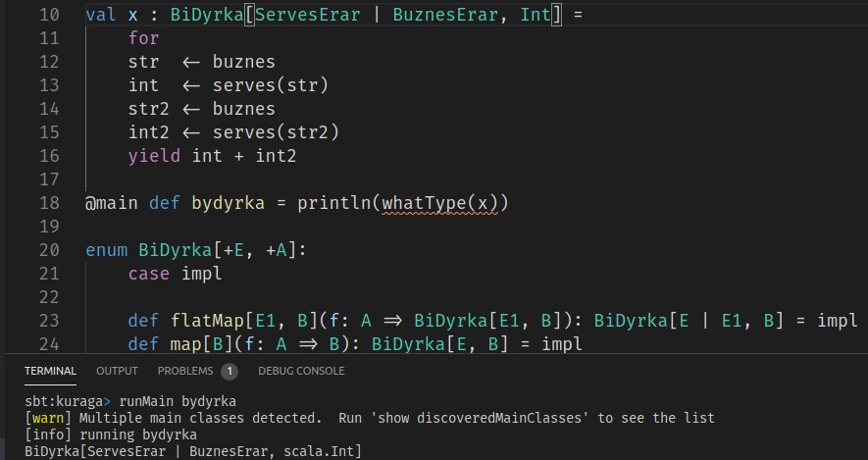Click 'bydyrka' method name on line 18
Viewport: 868px width, 460px height.
[x=229, y=203]
